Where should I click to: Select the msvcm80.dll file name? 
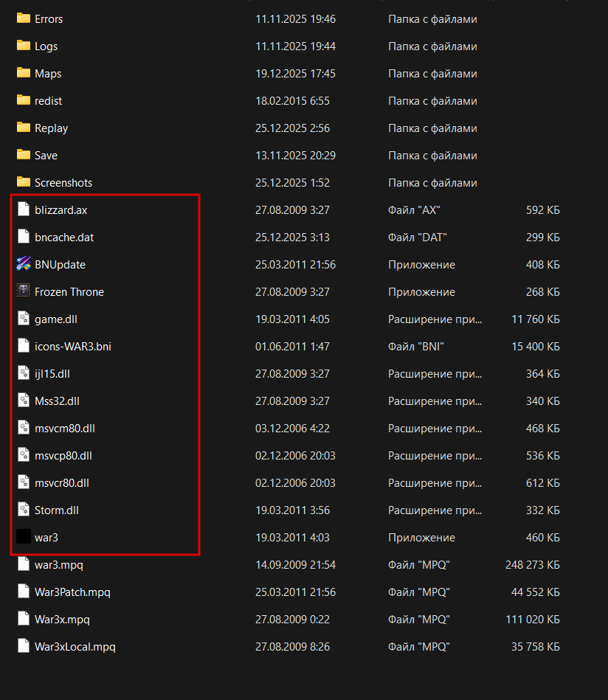65,428
